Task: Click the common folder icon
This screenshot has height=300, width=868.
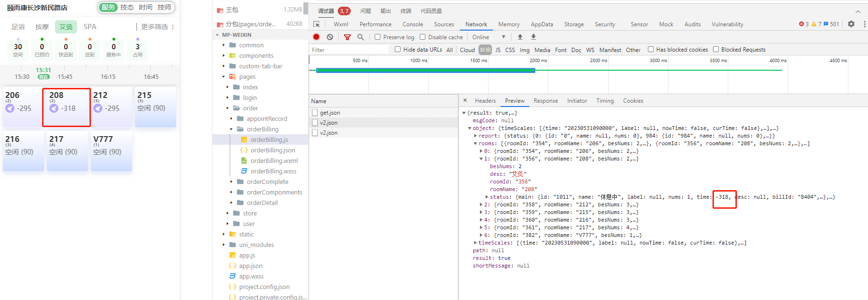Action: pyautogui.click(x=233, y=45)
